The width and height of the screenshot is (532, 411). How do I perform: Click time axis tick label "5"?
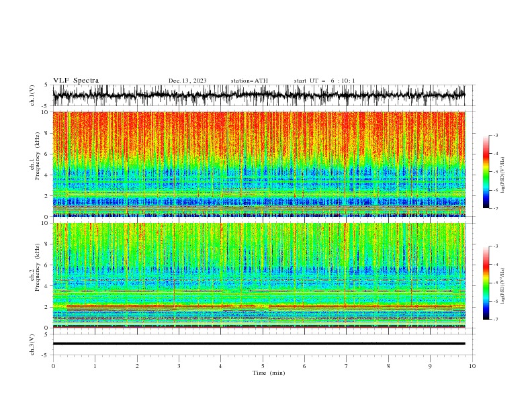pos(263,366)
